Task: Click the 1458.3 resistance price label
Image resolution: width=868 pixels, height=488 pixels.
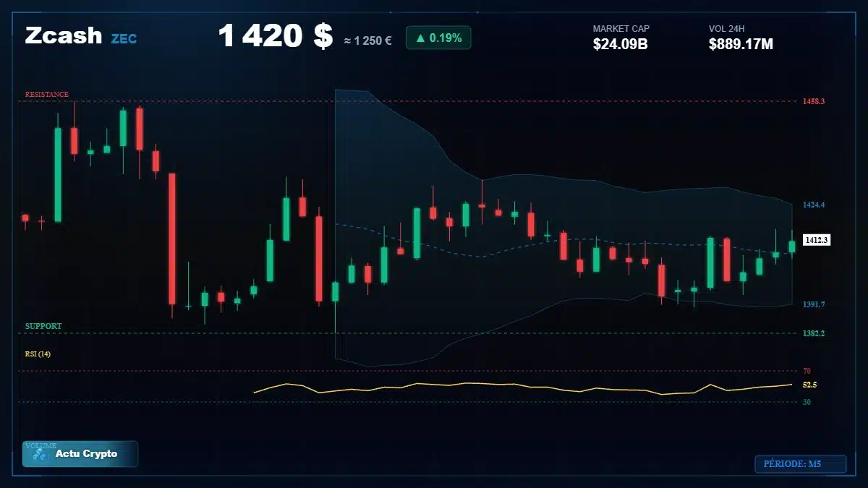Action: point(814,101)
